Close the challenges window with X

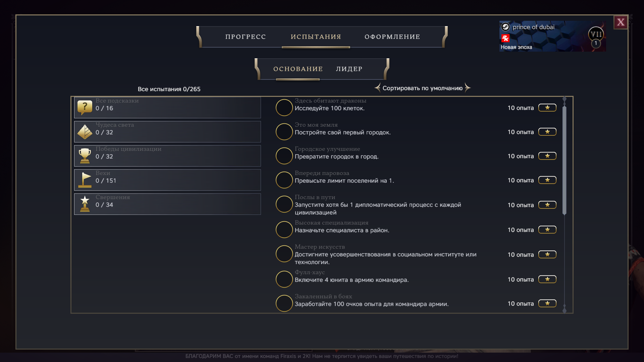pos(621,22)
